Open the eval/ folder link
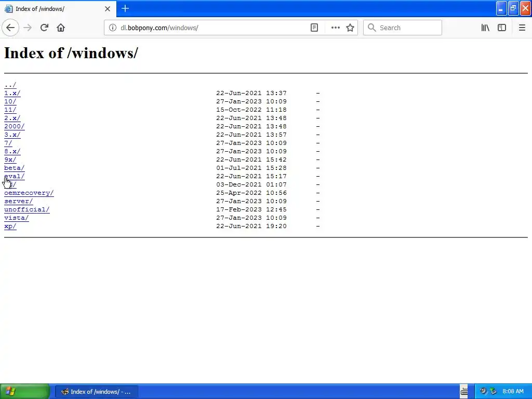Viewport: 532px width, 399px height. tap(14, 176)
